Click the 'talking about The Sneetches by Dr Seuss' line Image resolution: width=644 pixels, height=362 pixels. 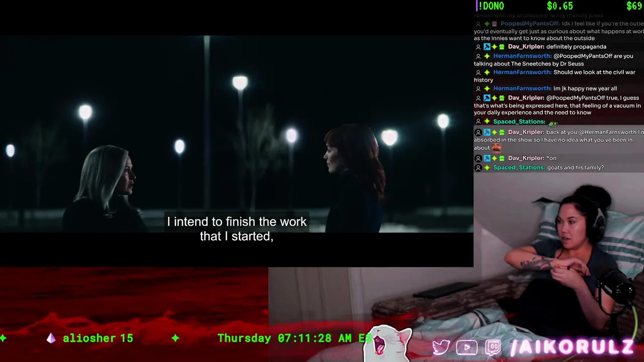coord(529,64)
